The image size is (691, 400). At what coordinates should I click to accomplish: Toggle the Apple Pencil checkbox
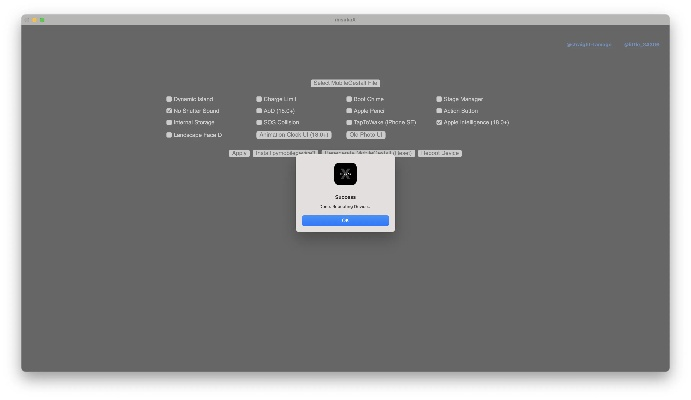click(349, 111)
